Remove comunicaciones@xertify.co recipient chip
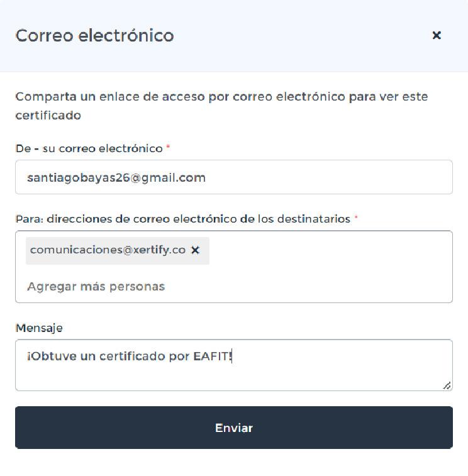The height and width of the screenshot is (476, 468). [195, 250]
